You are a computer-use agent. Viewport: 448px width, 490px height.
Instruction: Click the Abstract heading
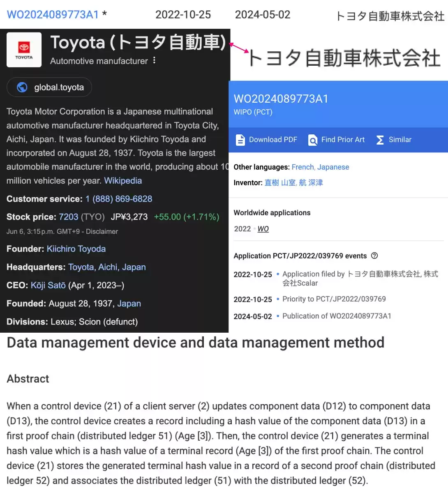[x=28, y=379]
